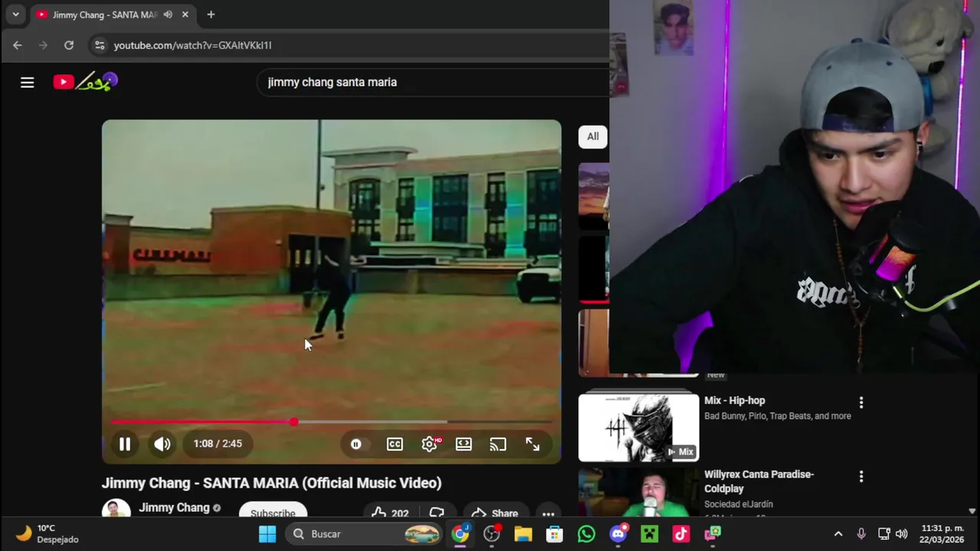The height and width of the screenshot is (551, 980).
Task: Select the All filter chip
Action: click(x=593, y=136)
